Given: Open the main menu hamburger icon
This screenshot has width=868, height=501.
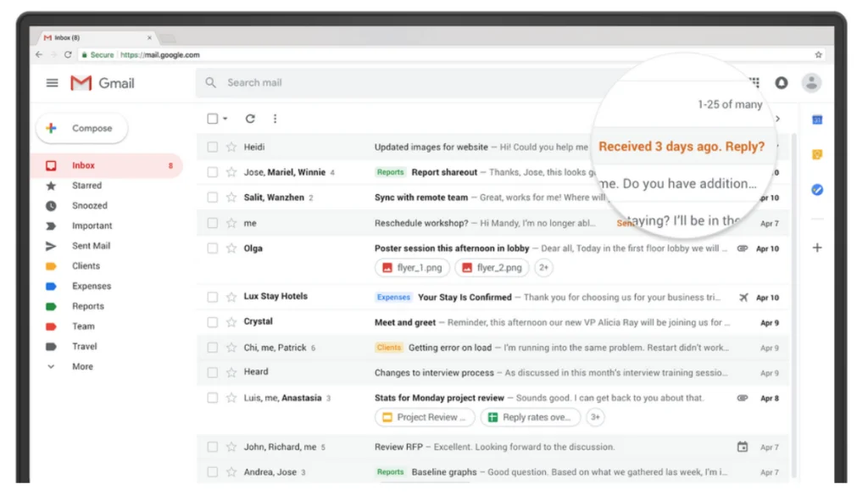Looking at the screenshot, I should pos(53,83).
